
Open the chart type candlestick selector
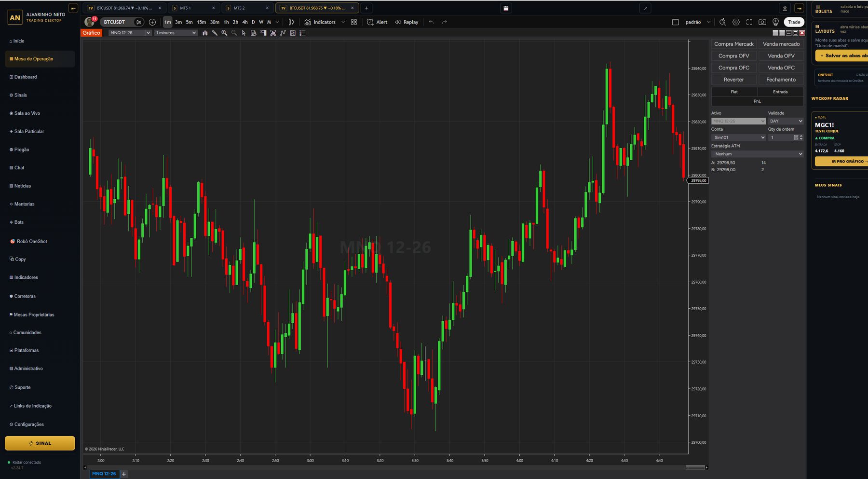pos(291,22)
